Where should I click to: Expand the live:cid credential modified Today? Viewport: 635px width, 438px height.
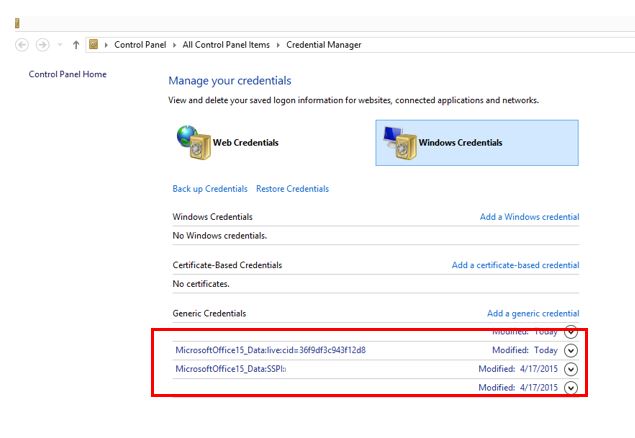click(x=571, y=350)
